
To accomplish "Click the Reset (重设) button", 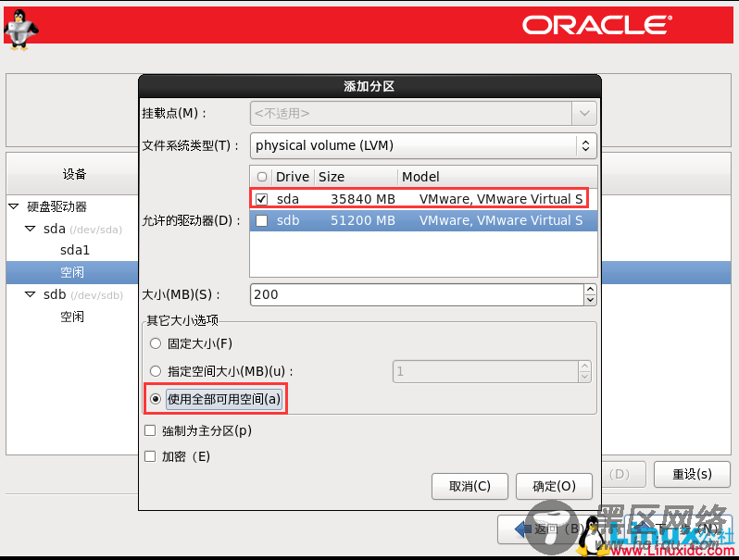I will click(x=692, y=474).
